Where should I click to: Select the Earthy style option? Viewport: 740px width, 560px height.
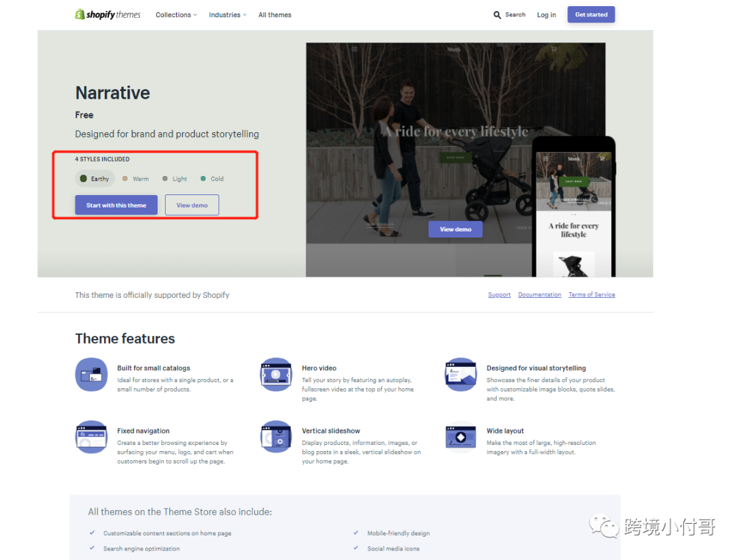tap(95, 179)
